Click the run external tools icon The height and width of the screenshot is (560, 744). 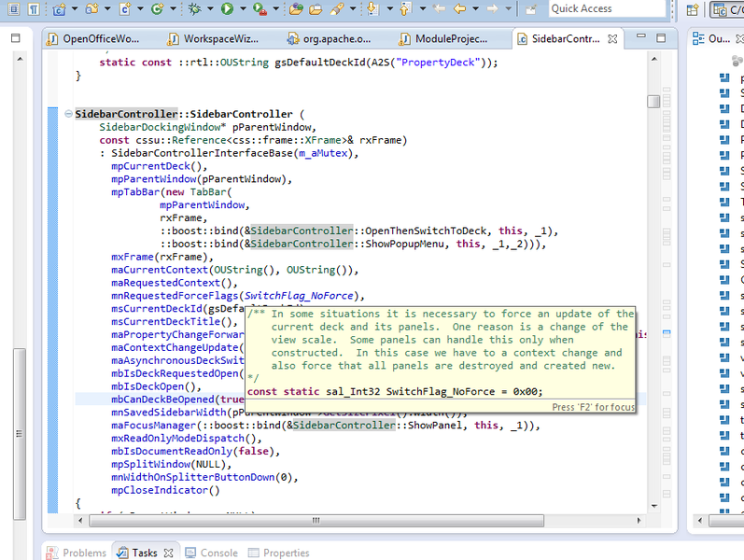[260, 8]
